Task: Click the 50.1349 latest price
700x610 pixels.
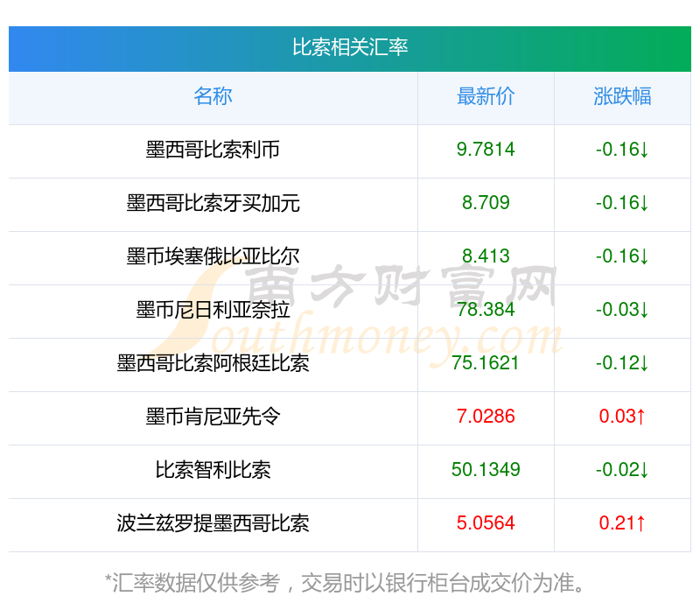Action: [x=486, y=470]
